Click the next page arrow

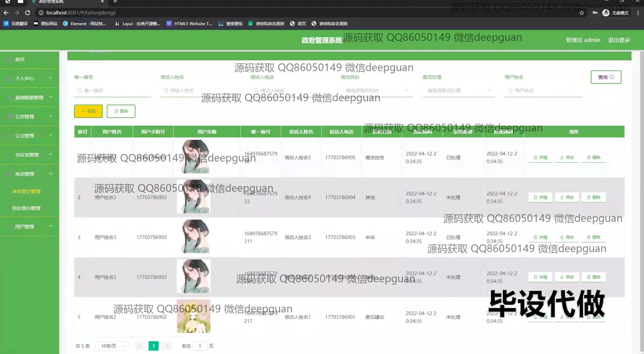tap(167, 346)
